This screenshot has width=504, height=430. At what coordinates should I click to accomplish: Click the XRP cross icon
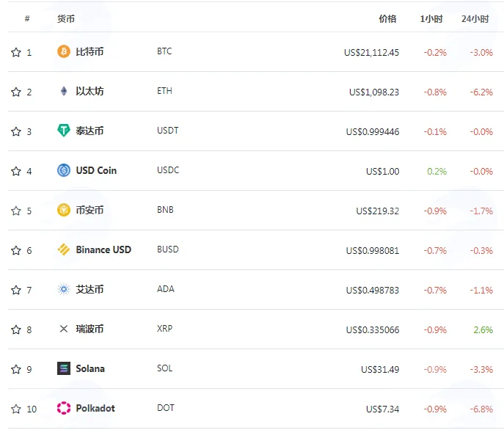point(64,329)
